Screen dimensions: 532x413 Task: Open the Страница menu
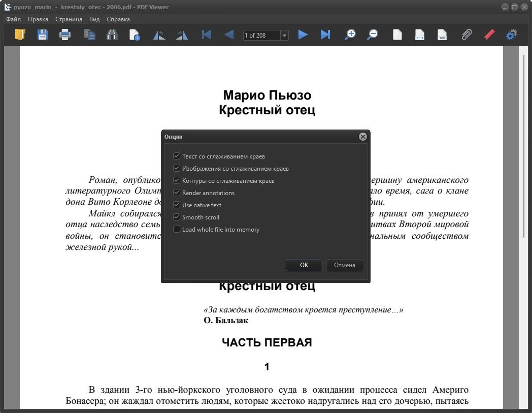[69, 19]
